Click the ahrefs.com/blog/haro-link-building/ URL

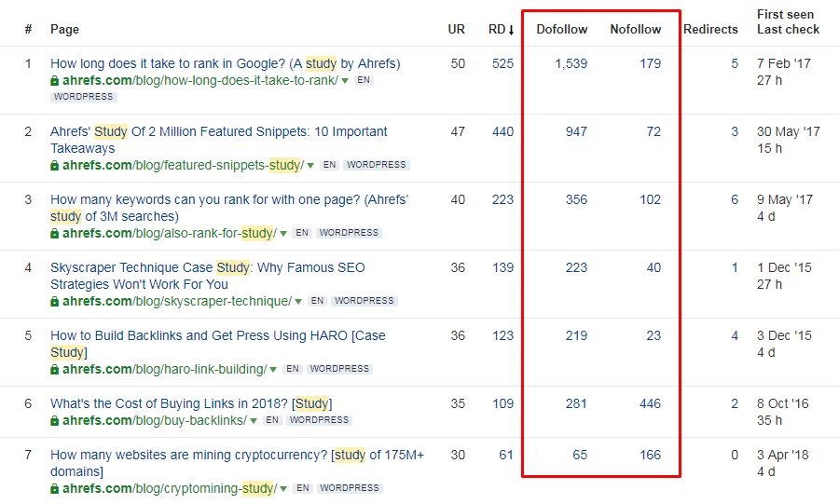(164, 369)
